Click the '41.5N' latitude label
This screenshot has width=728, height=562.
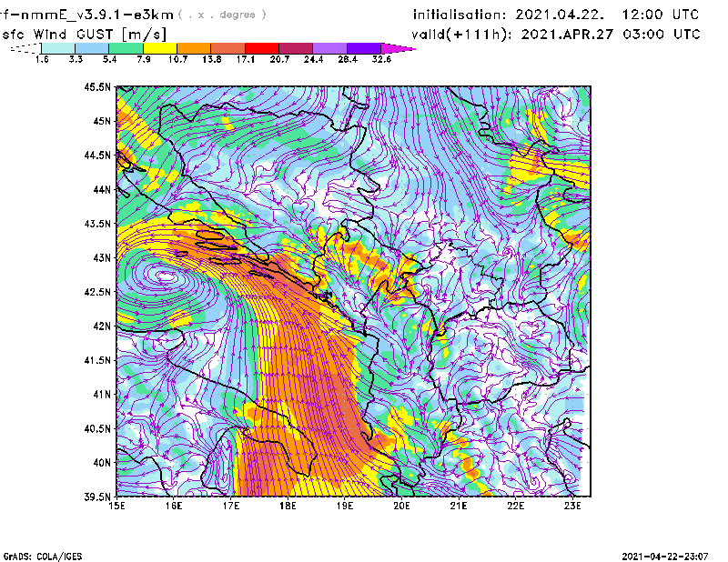97,360
